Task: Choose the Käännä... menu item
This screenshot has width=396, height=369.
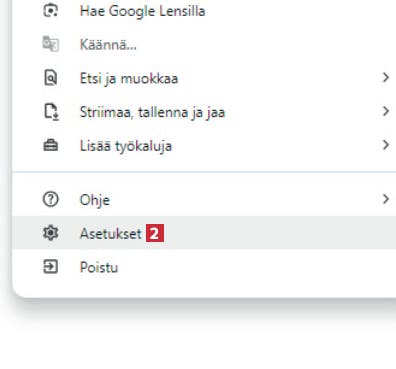Action: coord(204,44)
